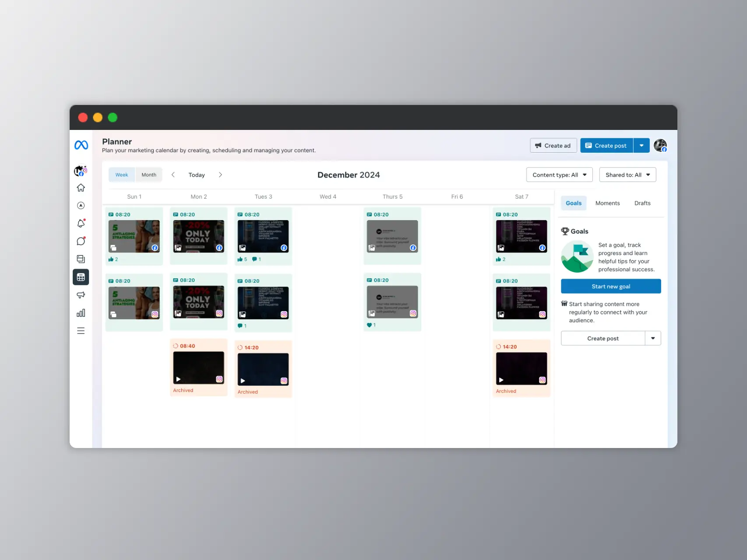Open the Shared to: All dropdown
747x560 pixels.
[x=627, y=175]
